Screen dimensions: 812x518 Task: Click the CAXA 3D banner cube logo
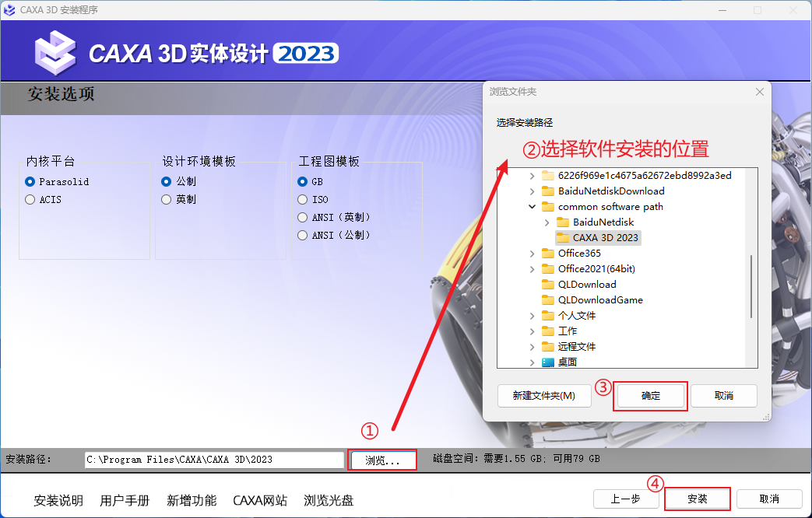pyautogui.click(x=55, y=53)
